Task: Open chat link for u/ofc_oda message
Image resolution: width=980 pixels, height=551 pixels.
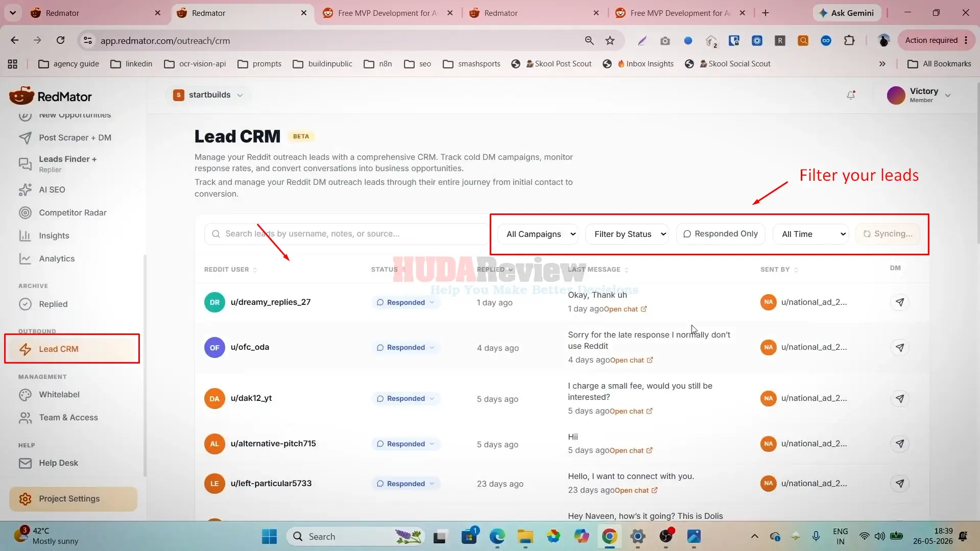Action: pos(631,360)
